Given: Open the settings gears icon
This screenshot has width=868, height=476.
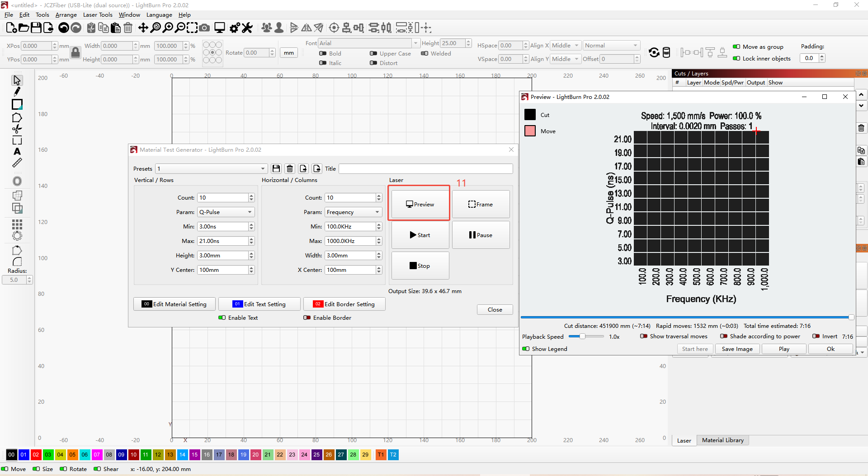Looking at the screenshot, I should click(x=235, y=28).
